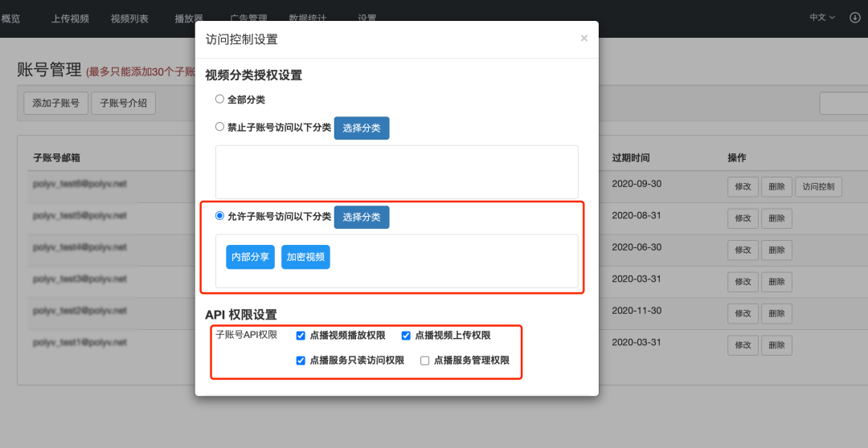Click the search input field at top right

pos(843,104)
